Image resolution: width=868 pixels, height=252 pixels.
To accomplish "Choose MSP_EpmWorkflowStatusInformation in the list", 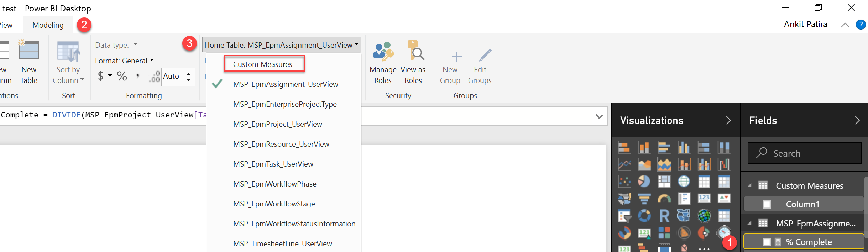I will (294, 224).
